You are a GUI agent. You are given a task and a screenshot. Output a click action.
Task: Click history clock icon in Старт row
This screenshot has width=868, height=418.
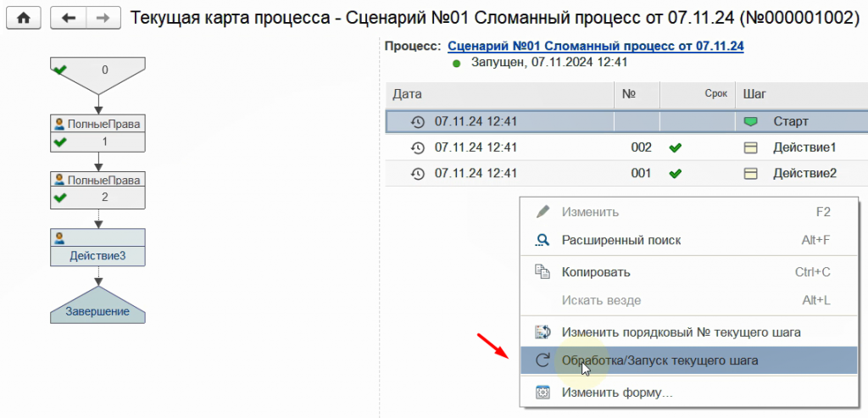[x=417, y=122]
